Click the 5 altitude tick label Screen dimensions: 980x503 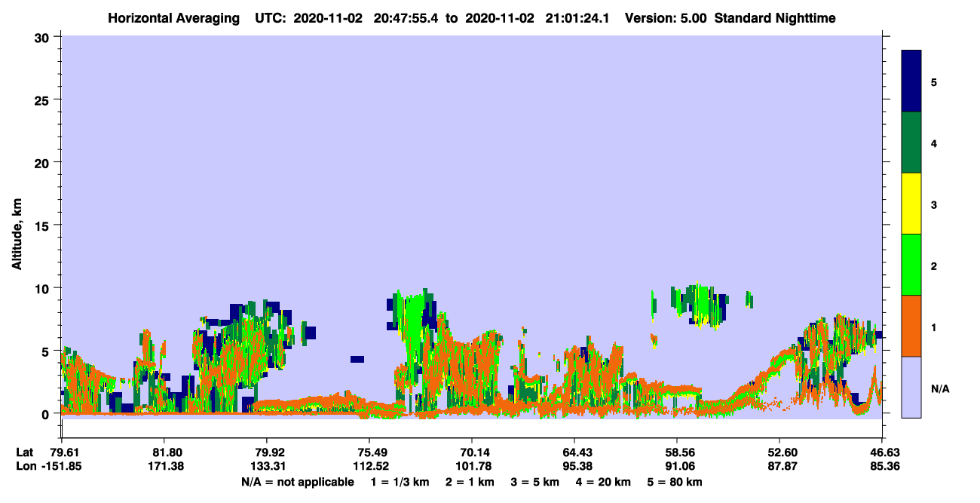[47, 351]
